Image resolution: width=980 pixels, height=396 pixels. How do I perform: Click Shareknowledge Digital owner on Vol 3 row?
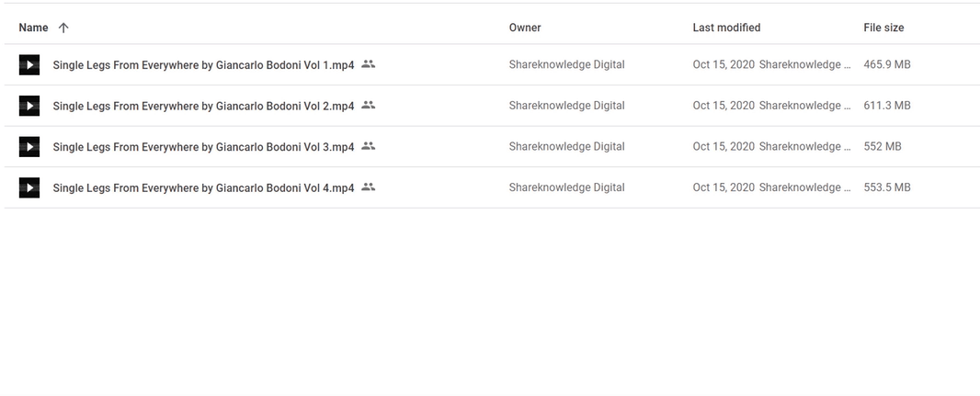567,146
